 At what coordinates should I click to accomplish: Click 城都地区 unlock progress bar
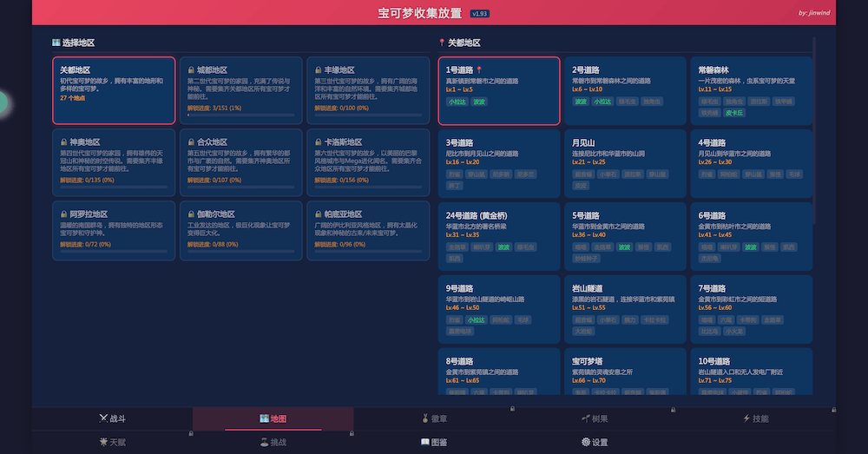click(240, 115)
